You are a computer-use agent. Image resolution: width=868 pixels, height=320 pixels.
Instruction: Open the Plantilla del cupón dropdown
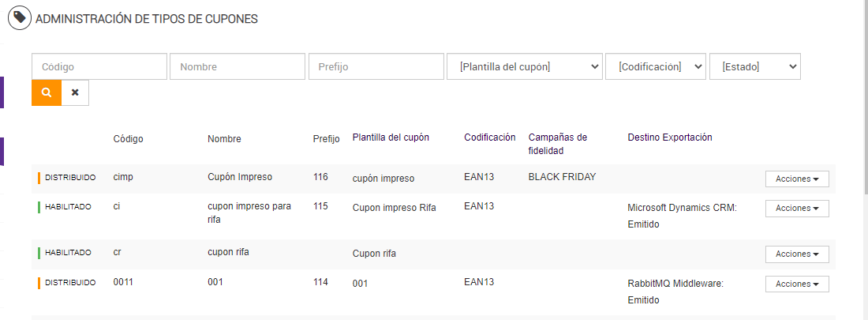click(x=524, y=67)
